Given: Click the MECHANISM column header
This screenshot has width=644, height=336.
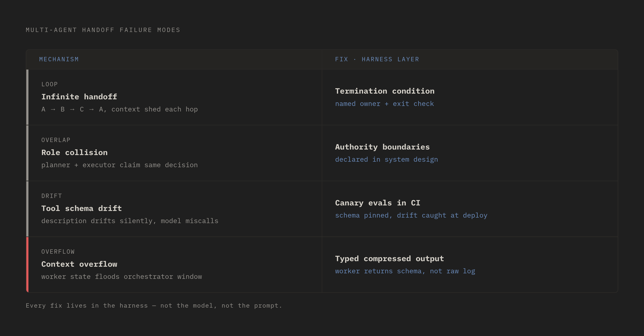Looking at the screenshot, I should pyautogui.click(x=59, y=59).
